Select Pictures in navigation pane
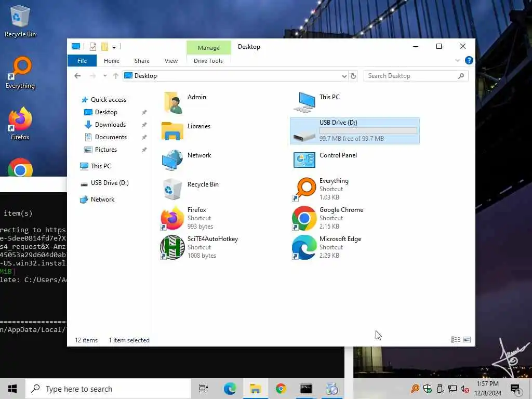The image size is (532, 399). [x=100, y=150]
